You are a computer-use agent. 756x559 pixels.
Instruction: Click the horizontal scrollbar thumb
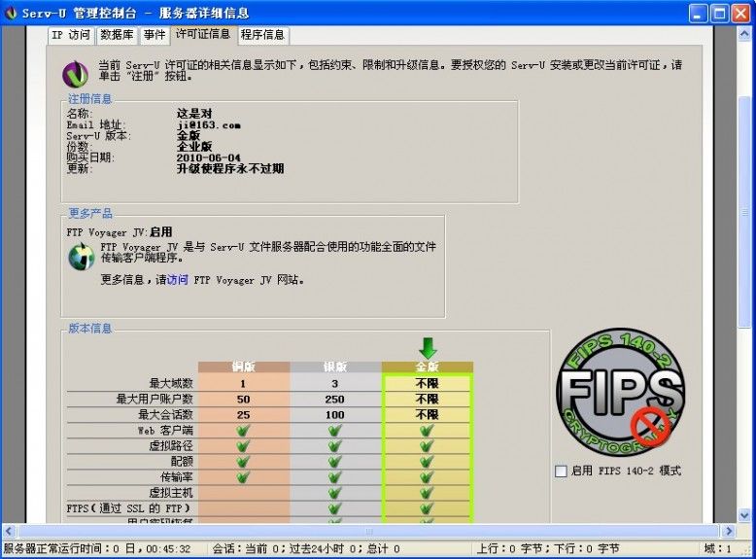click(369, 531)
